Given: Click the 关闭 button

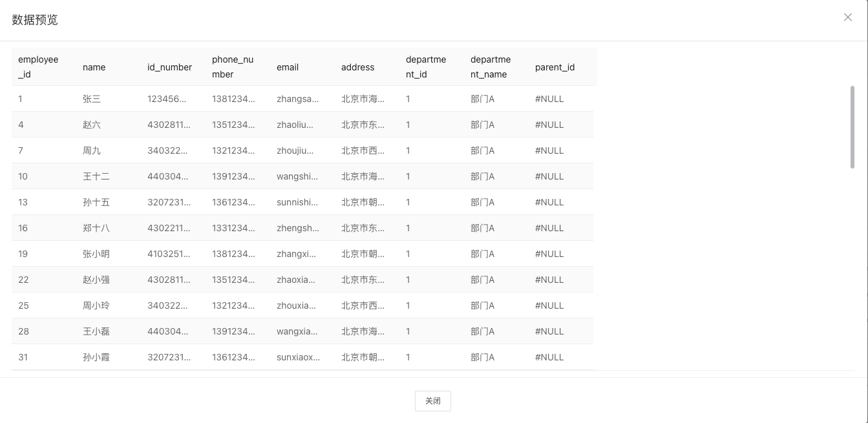Looking at the screenshot, I should click(x=433, y=401).
